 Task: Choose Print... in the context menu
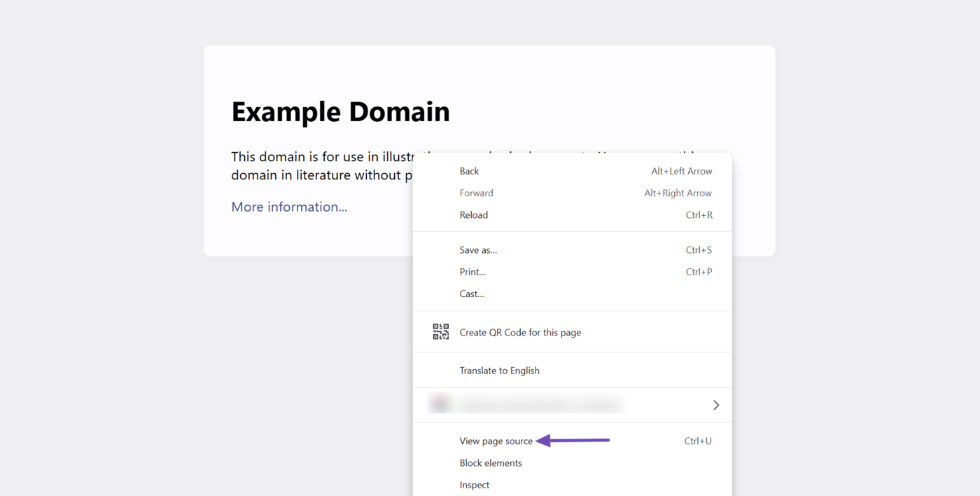472,272
